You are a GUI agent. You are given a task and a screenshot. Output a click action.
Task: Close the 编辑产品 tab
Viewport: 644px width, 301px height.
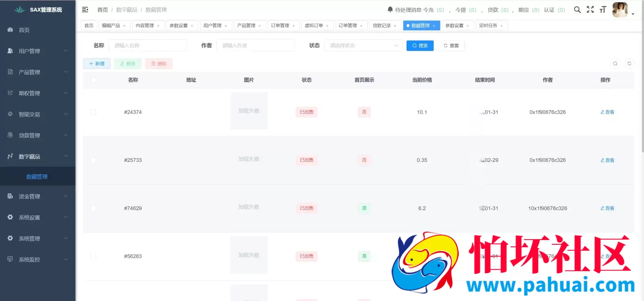pyautogui.click(x=124, y=26)
